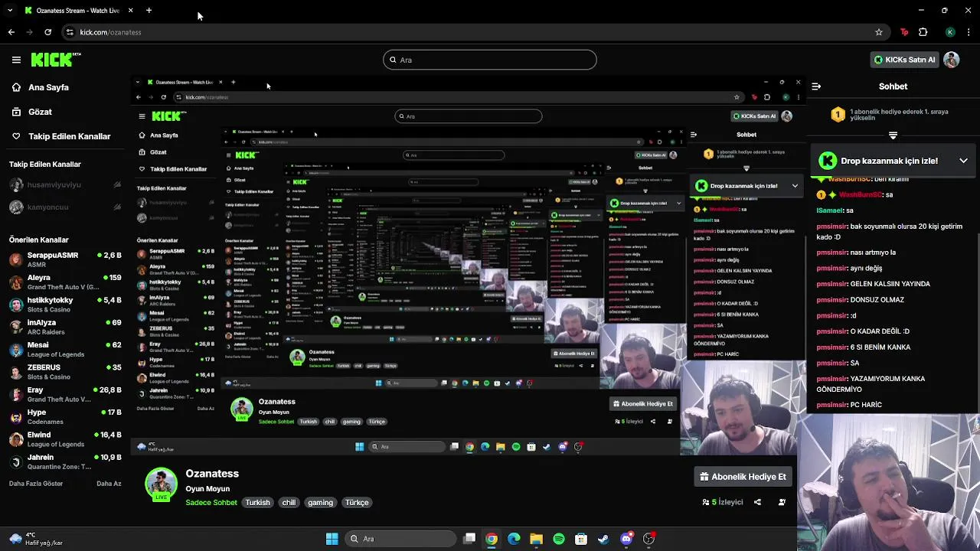Open File Explorer from the taskbar

coord(536,539)
